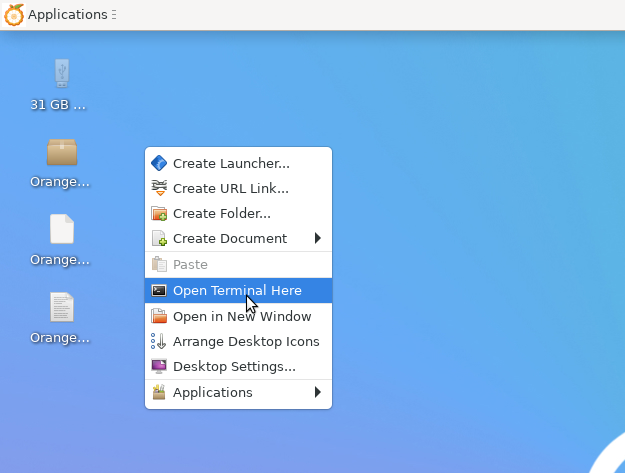Screen dimensions: 625x473
Task: Expand Create Document submenu arrow
Action: pyautogui.click(x=317, y=238)
